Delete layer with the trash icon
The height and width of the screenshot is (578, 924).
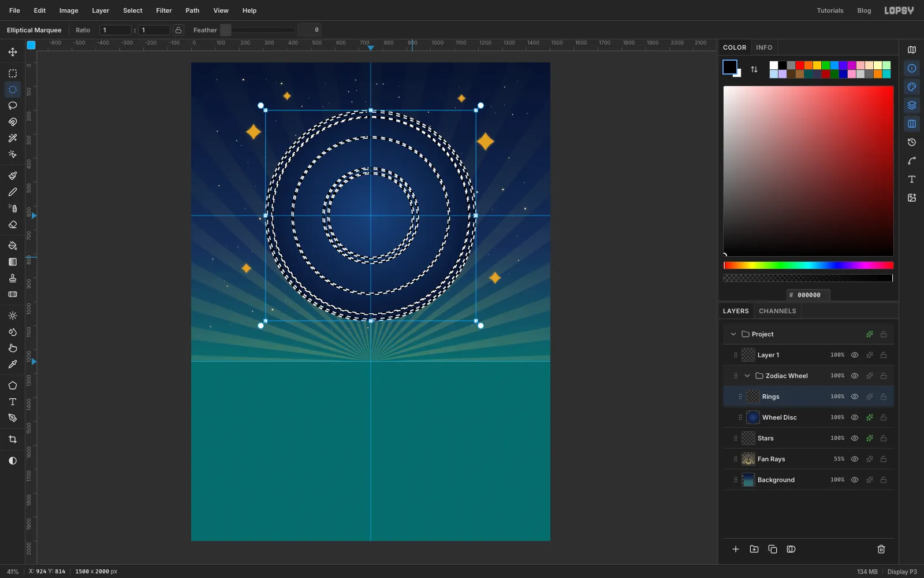881,549
